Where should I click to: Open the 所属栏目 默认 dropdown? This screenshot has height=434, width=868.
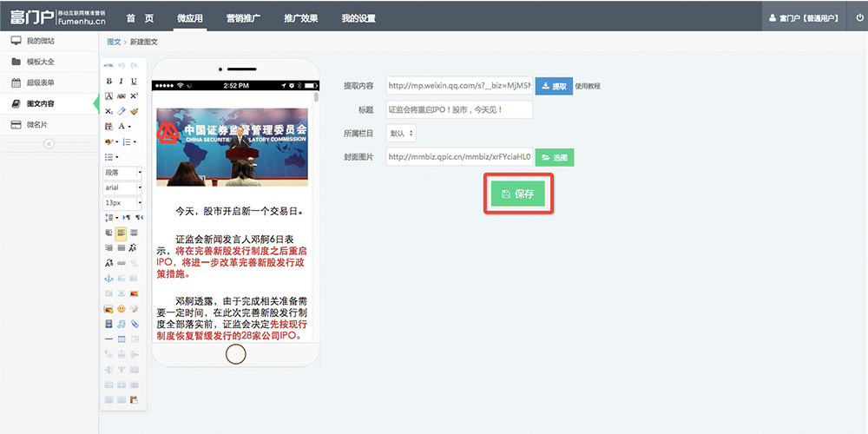point(401,134)
